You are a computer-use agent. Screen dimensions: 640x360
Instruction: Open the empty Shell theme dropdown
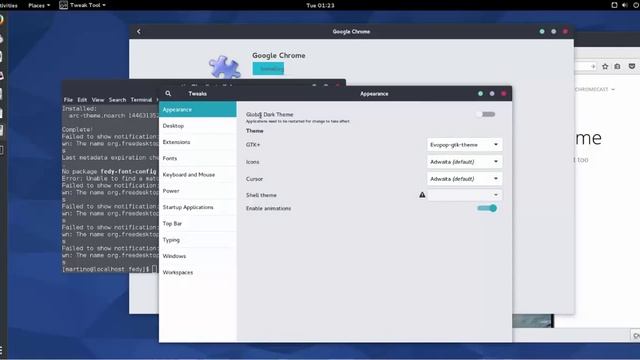point(464,195)
